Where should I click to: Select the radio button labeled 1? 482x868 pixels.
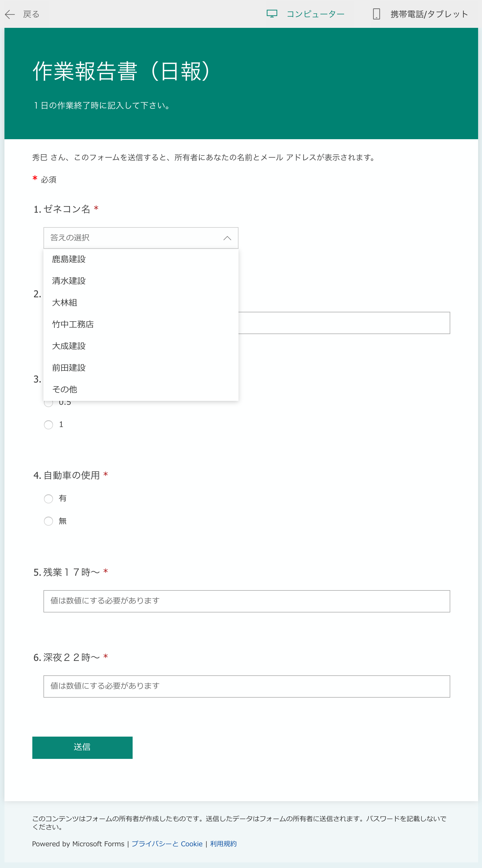(x=48, y=425)
